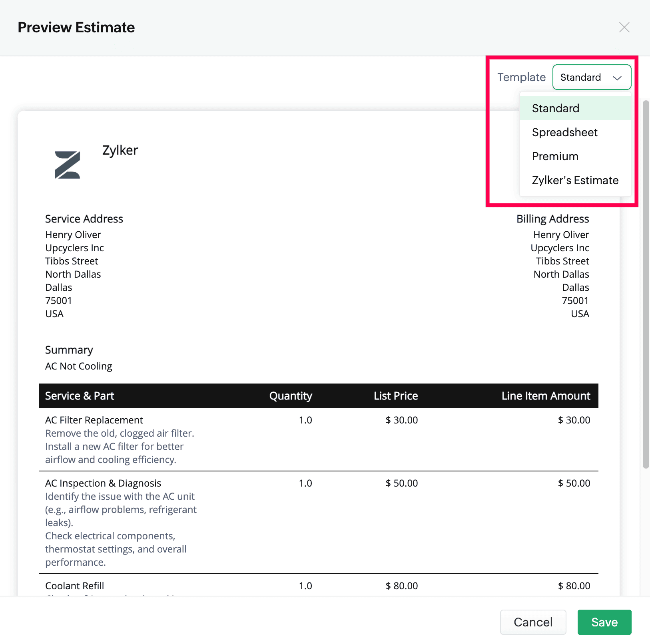Click the List Price column header
This screenshot has height=644, width=650.
coord(396,396)
